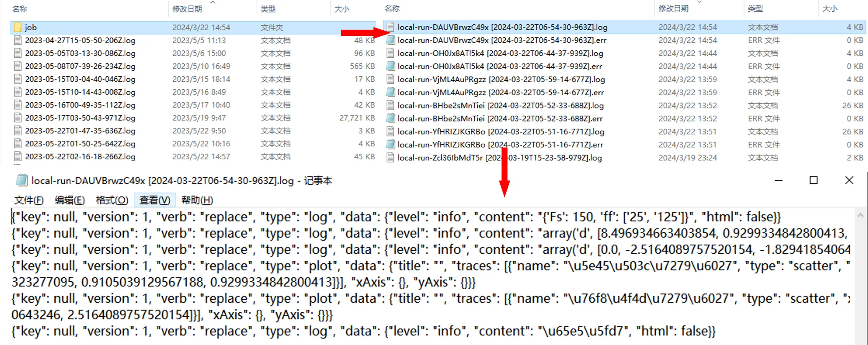This screenshot has height=345, width=868.
Task: Click the local-run-VjML4AuPRgzz .err file icon
Action: pyautogui.click(x=390, y=92)
